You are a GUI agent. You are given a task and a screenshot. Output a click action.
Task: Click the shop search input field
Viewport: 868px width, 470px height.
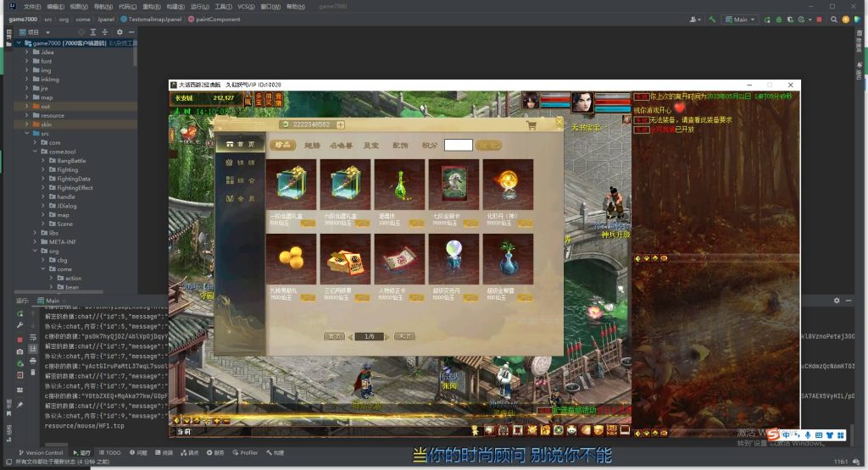click(458, 145)
